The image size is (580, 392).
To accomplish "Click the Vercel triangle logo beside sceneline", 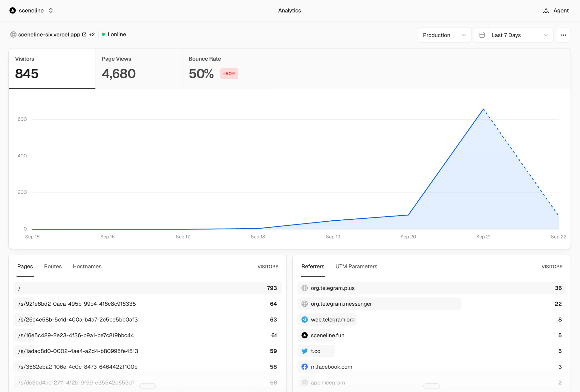I will click(13, 10).
